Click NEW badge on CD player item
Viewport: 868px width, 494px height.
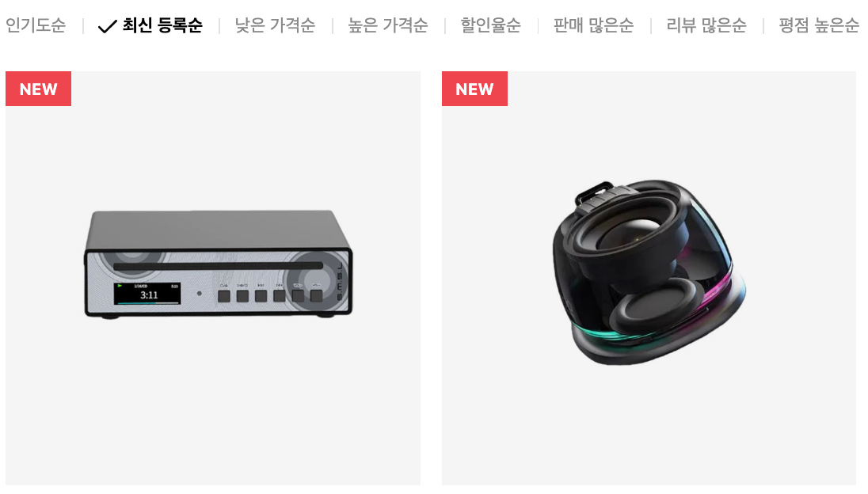coord(38,89)
